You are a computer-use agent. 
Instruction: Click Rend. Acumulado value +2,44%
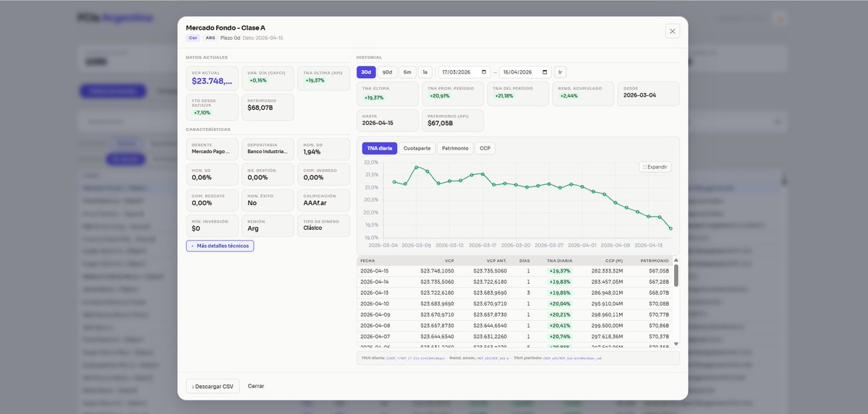click(x=569, y=96)
